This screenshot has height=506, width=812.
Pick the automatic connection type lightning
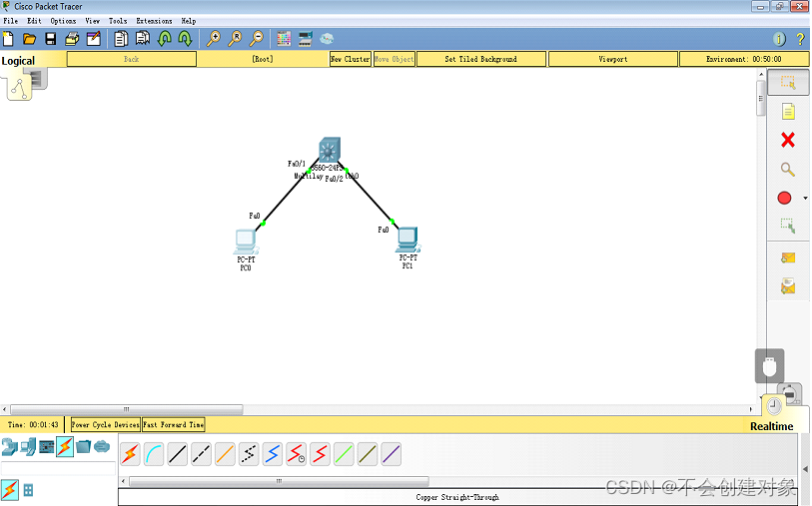(x=130, y=454)
